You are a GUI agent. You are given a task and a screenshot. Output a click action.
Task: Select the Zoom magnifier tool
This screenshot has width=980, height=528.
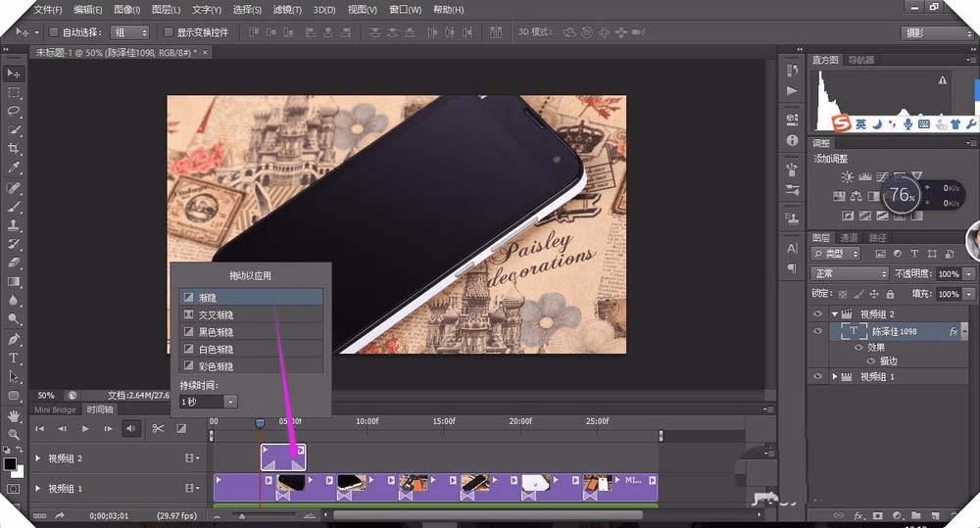tap(14, 433)
